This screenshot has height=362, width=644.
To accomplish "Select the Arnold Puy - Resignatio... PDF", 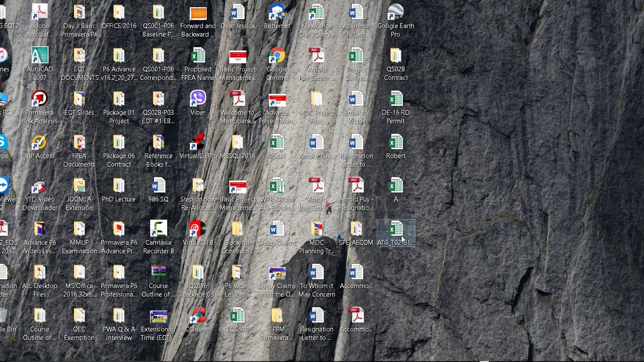I will click(x=356, y=185).
